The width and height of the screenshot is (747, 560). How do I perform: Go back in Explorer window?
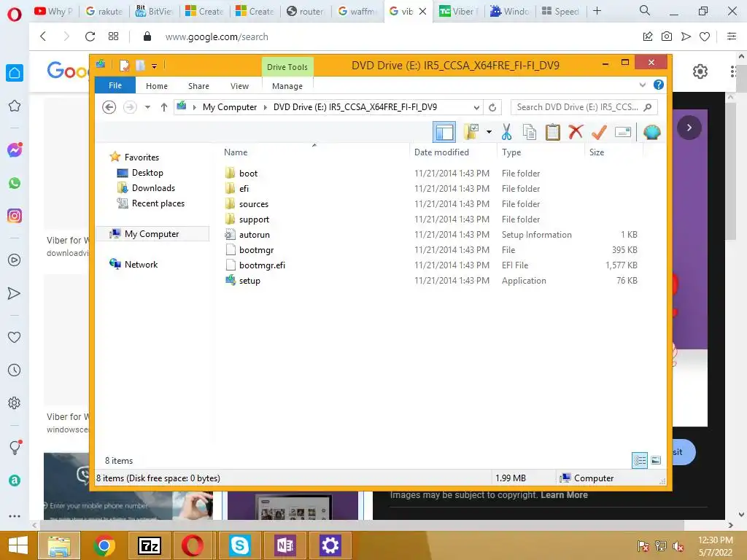109,107
